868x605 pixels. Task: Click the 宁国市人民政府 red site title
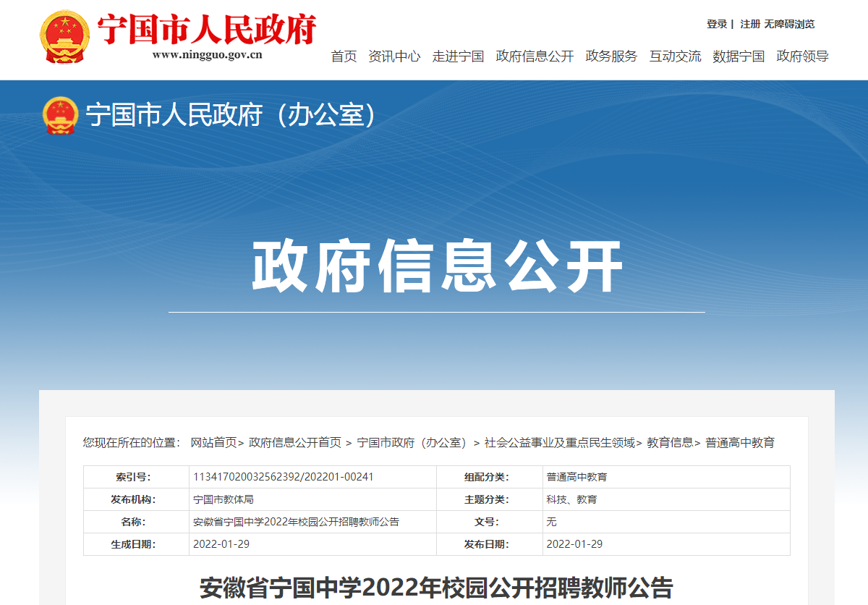[x=207, y=29]
